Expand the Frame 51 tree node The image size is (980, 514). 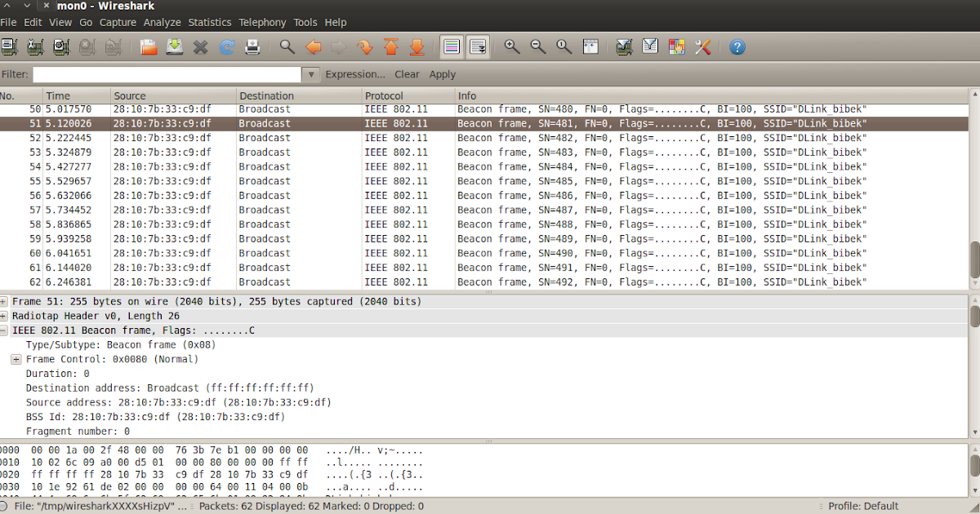pyautogui.click(x=4, y=302)
